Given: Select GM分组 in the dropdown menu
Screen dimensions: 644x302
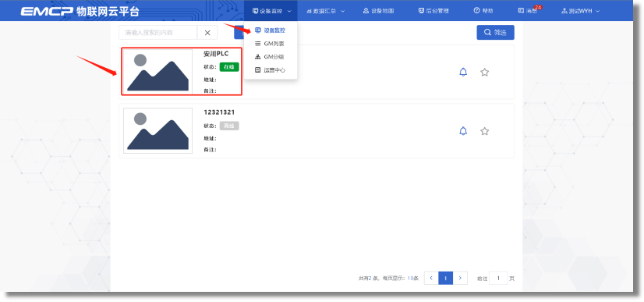Looking at the screenshot, I should [x=271, y=57].
